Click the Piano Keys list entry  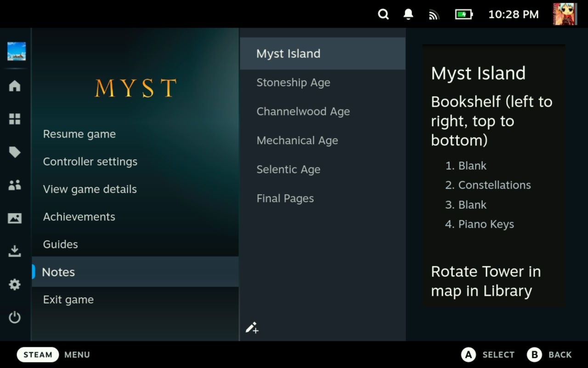[486, 224]
